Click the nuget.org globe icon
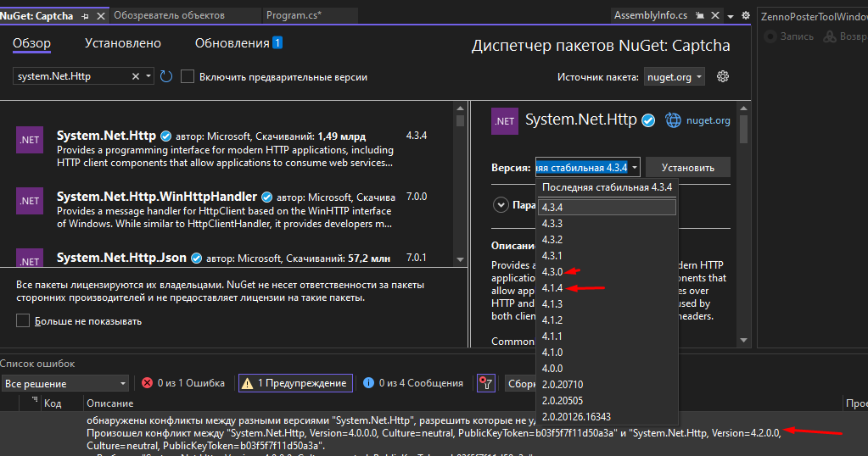 click(674, 120)
